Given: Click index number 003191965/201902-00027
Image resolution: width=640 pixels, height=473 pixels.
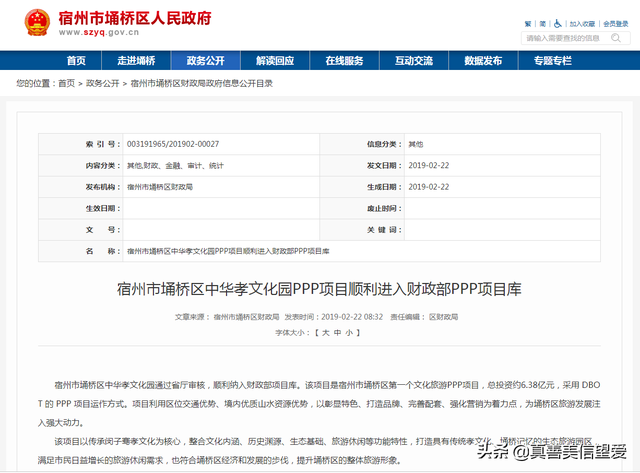Looking at the screenshot, I should [173, 144].
